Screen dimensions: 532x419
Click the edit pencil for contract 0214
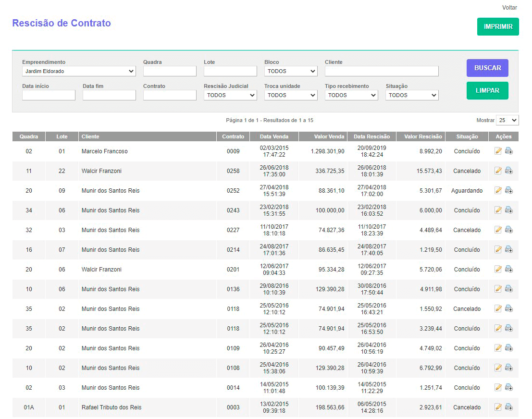[498, 250]
